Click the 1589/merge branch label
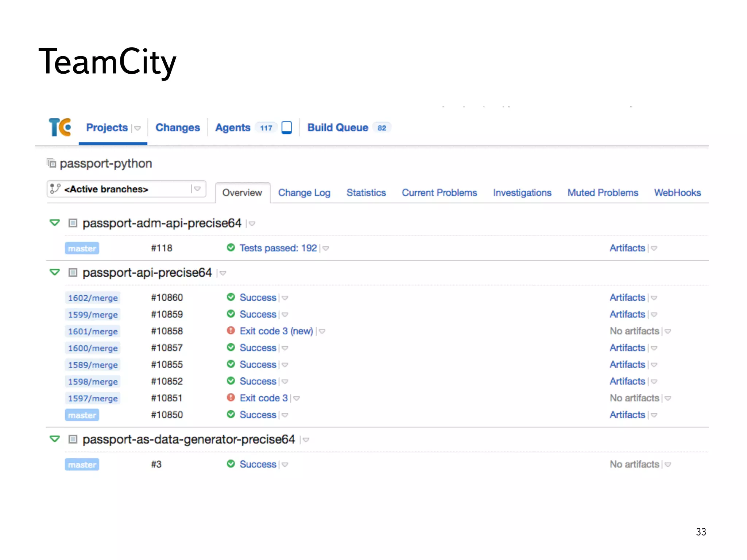The height and width of the screenshot is (560, 747). coord(93,365)
